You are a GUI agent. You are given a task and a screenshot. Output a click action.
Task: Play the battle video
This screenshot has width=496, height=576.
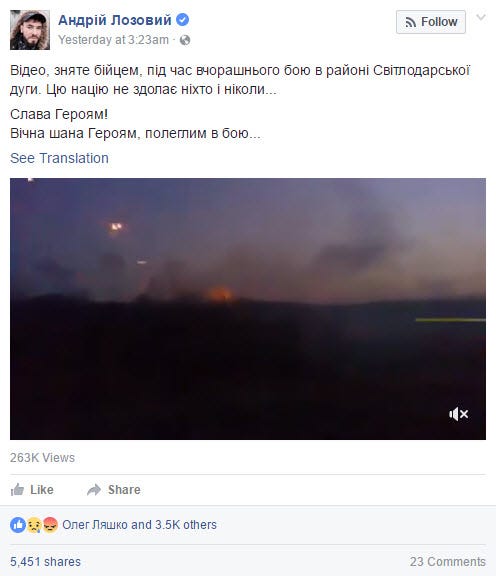pyautogui.click(x=248, y=309)
